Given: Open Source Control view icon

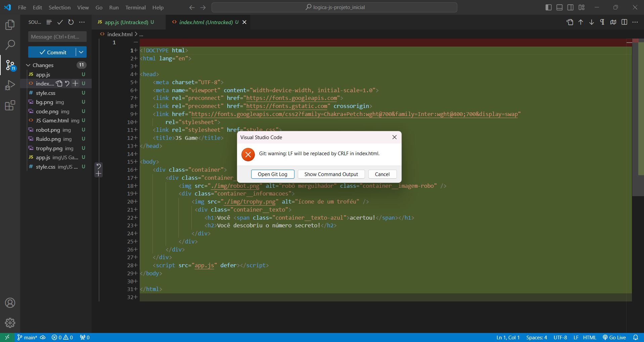Looking at the screenshot, I should tap(10, 65).
